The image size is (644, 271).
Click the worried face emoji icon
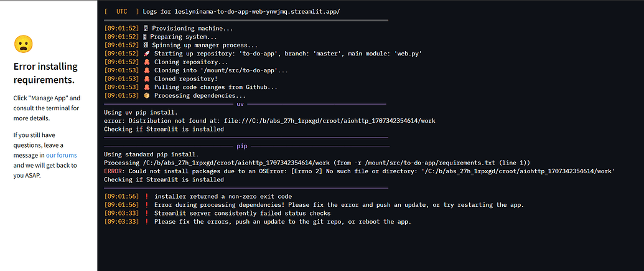23,44
